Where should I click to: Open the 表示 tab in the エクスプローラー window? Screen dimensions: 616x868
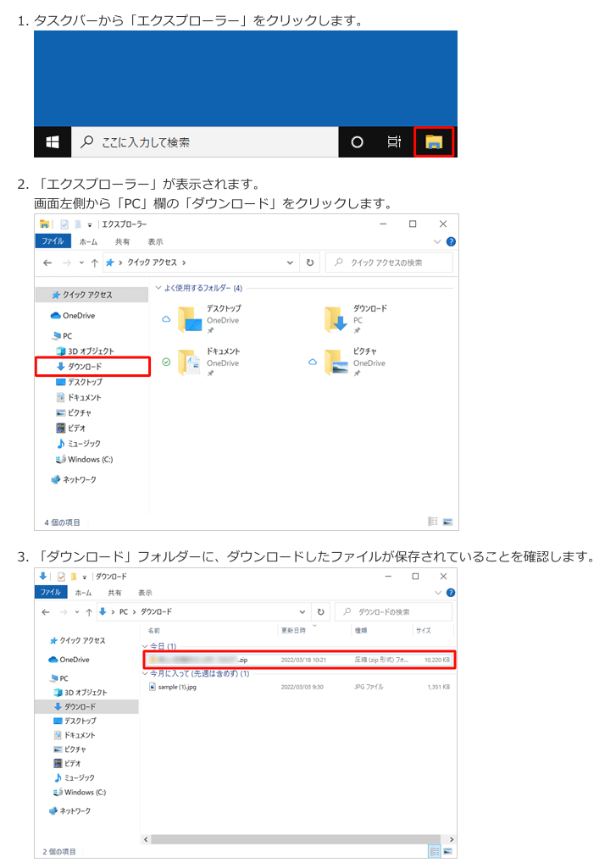(156, 242)
